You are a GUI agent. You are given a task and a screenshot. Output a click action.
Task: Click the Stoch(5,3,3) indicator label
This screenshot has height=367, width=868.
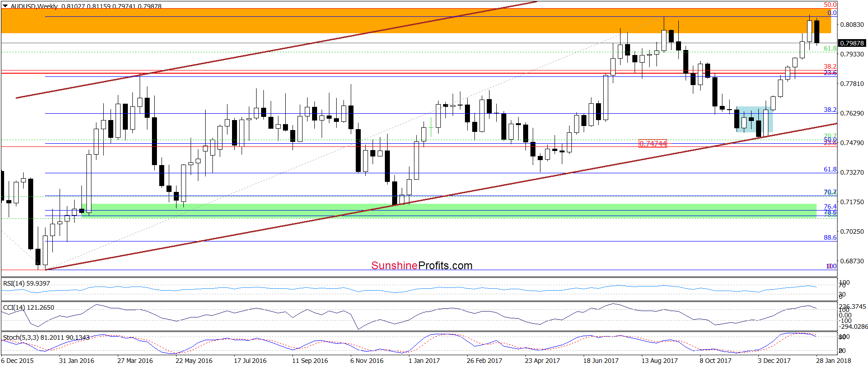click(x=46, y=337)
